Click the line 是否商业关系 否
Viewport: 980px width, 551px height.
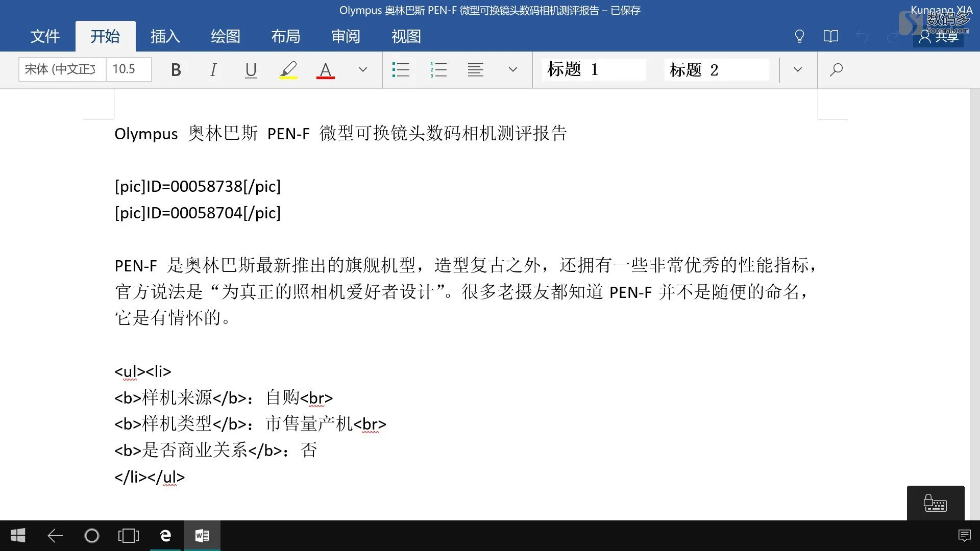point(216,450)
